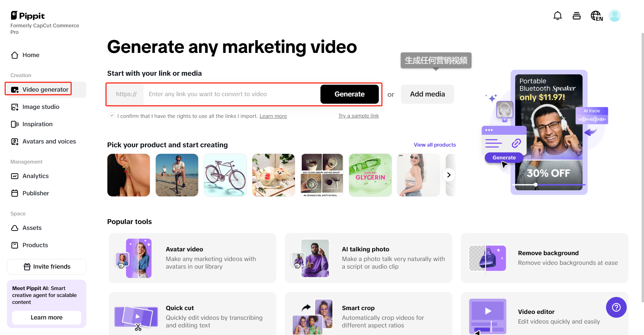Uncheck the link rights confirmation checkbox
This screenshot has width=644, height=335.
coord(112,115)
